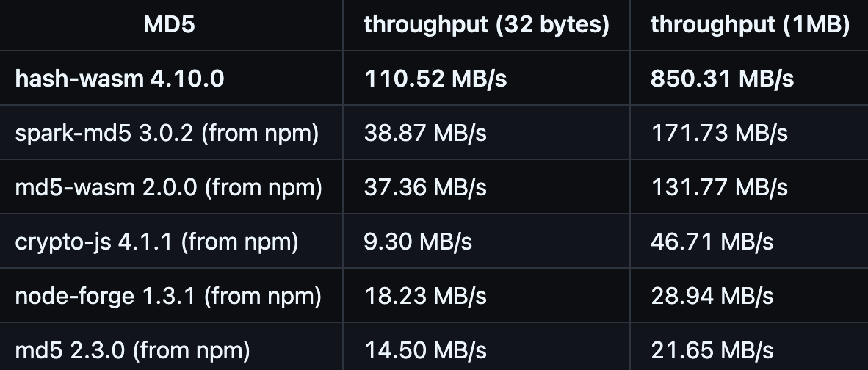
Task: Select the 21.65 MB/s throughput value
Action: tap(712, 350)
